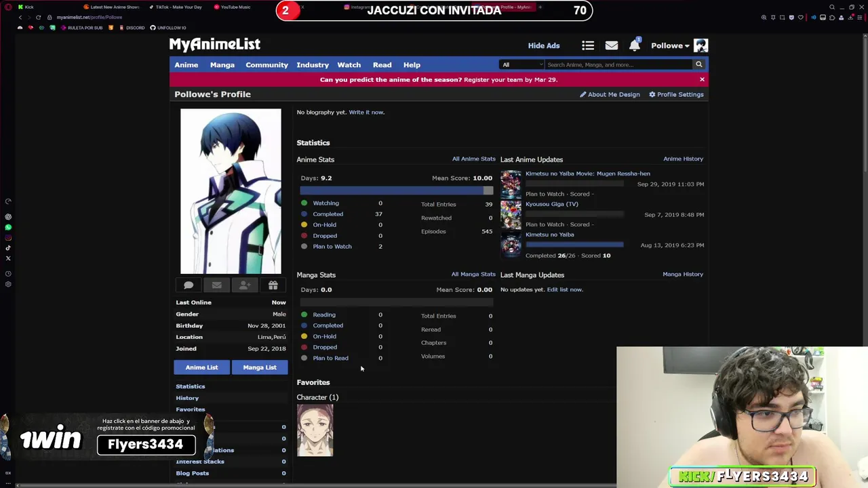Click the Hide Ads link
Screen dimensions: 868x488
click(x=544, y=45)
